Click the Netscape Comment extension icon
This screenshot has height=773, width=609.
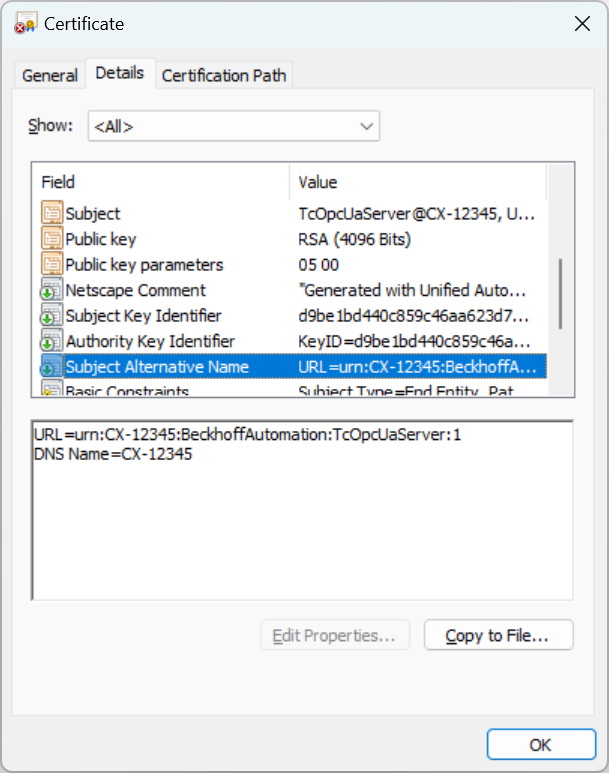coord(52,290)
